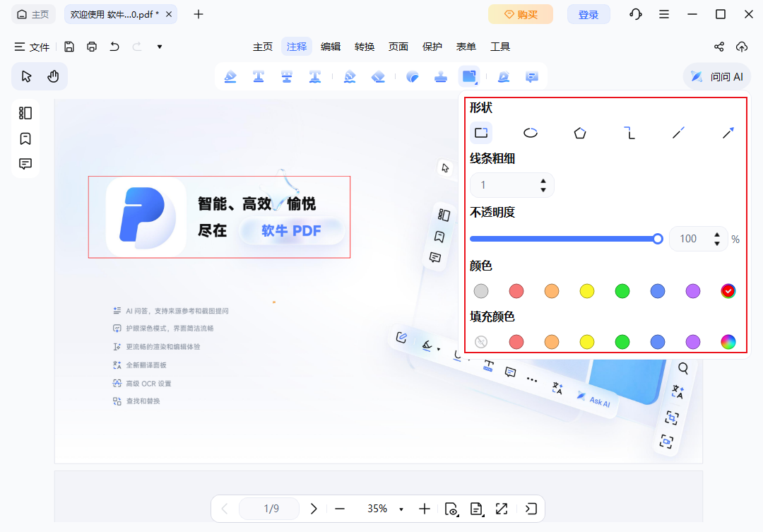Choose the hand pan tool
The image size is (763, 532).
point(53,76)
